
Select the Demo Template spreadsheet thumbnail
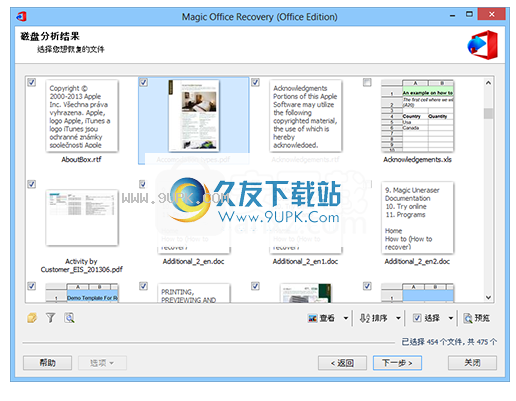click(x=82, y=293)
